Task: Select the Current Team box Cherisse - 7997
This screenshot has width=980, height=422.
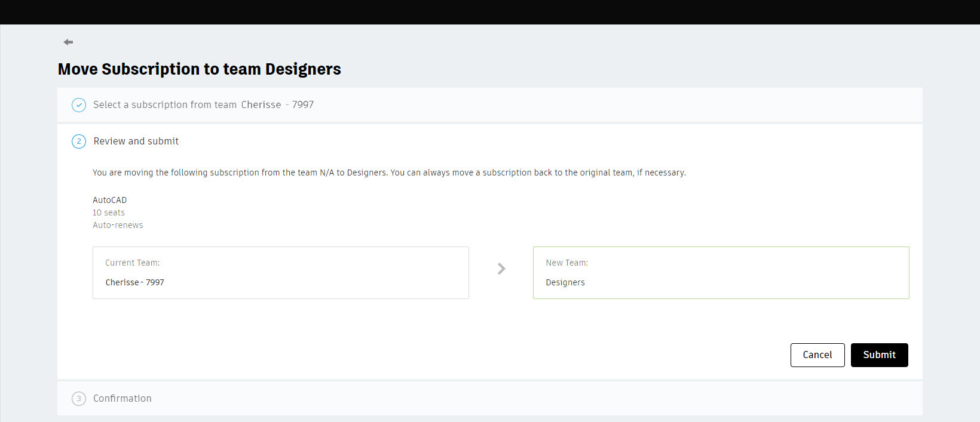Action: coord(280,273)
